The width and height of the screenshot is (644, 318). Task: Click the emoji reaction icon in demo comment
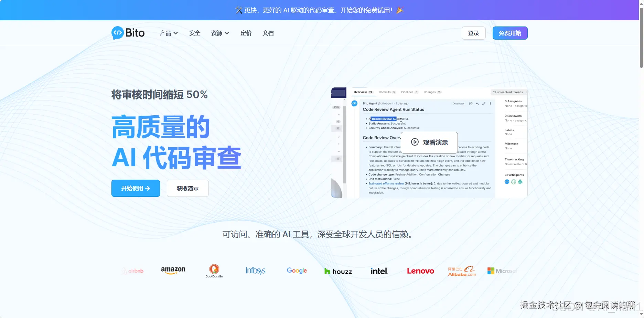click(x=471, y=104)
